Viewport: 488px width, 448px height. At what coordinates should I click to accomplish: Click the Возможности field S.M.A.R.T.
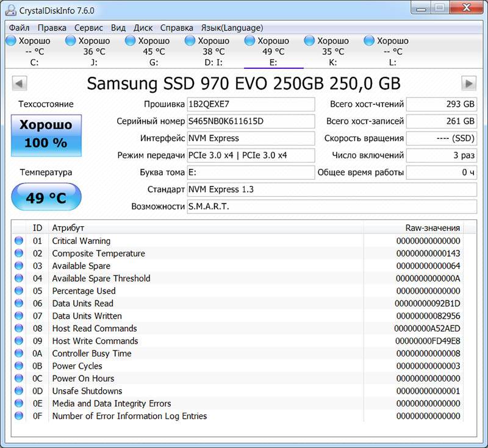coord(332,207)
